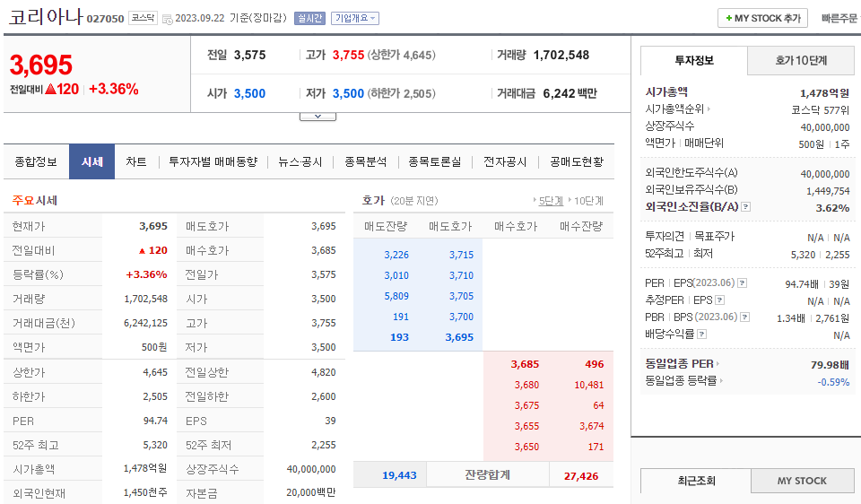This screenshot has height=504, width=861.
Task: Click the buy price 3,650
Action: (x=526, y=447)
